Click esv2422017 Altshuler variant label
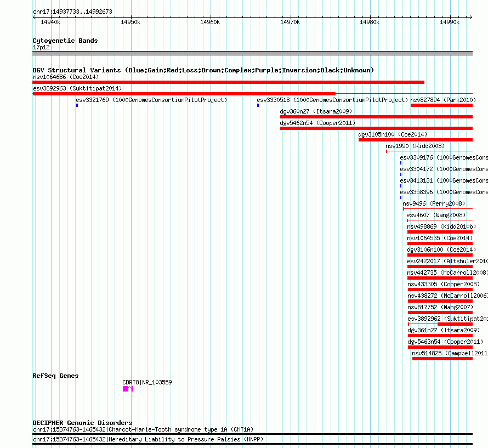Viewport: 488px width, 448px height. 447,261
